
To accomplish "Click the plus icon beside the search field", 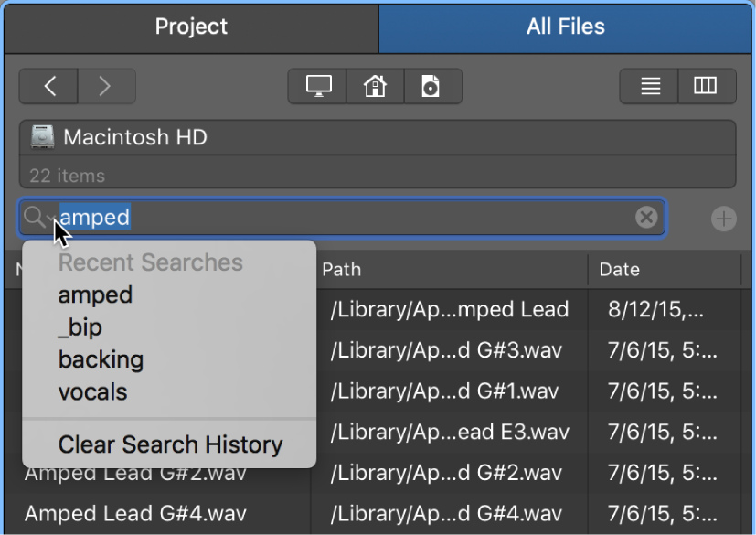I will 723,218.
